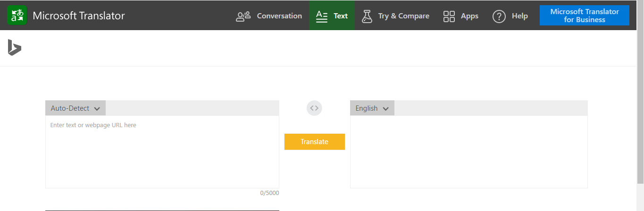Focus the 'Enter text or webpage URL' box
The image size is (644, 211).
tap(162, 152)
